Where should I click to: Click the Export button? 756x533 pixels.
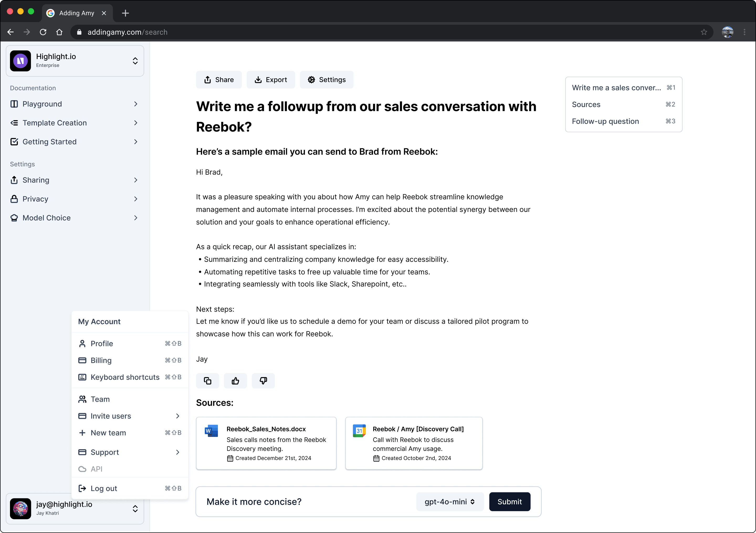271,80
